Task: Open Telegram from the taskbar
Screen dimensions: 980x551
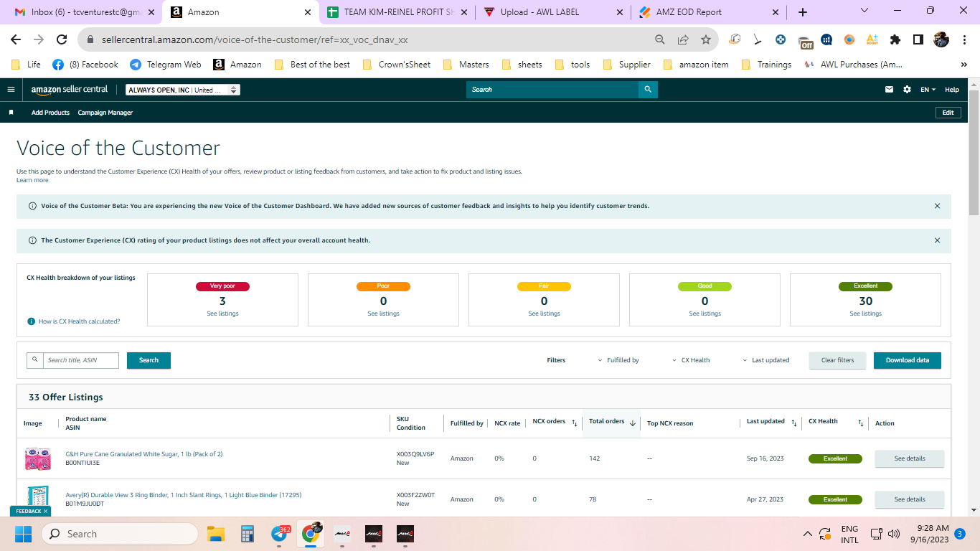Action: [x=280, y=534]
